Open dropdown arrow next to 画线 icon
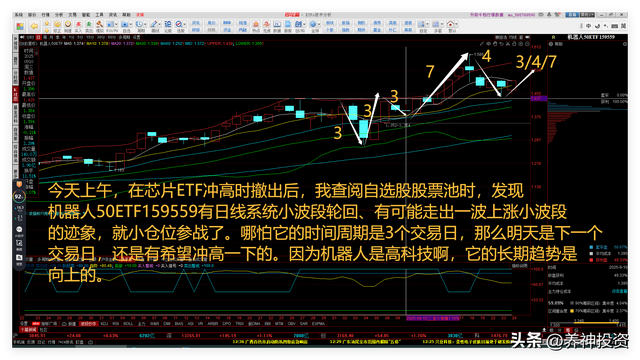Screen dimensions: 640x360 tap(160, 24)
